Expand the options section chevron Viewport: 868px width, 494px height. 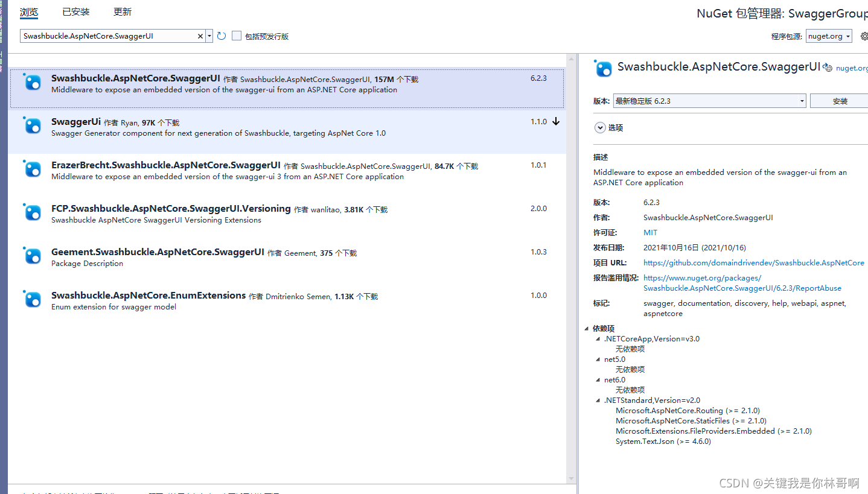600,127
